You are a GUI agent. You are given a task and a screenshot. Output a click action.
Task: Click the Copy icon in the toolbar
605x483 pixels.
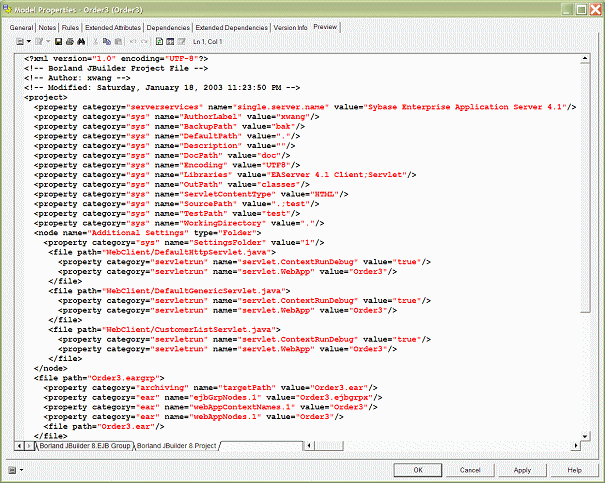[106, 41]
